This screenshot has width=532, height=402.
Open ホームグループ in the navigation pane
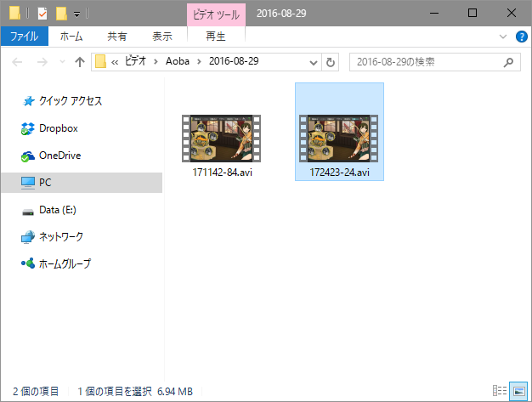(56, 263)
